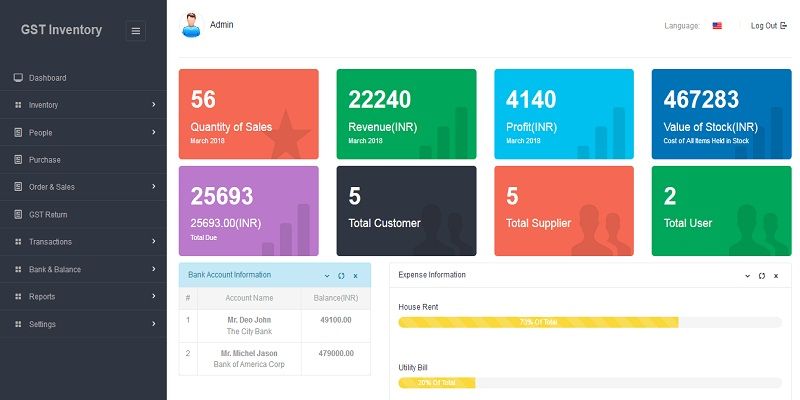Image resolution: width=800 pixels, height=400 pixels.
Task: Click the Balance(INR) column header
Action: (x=336, y=298)
